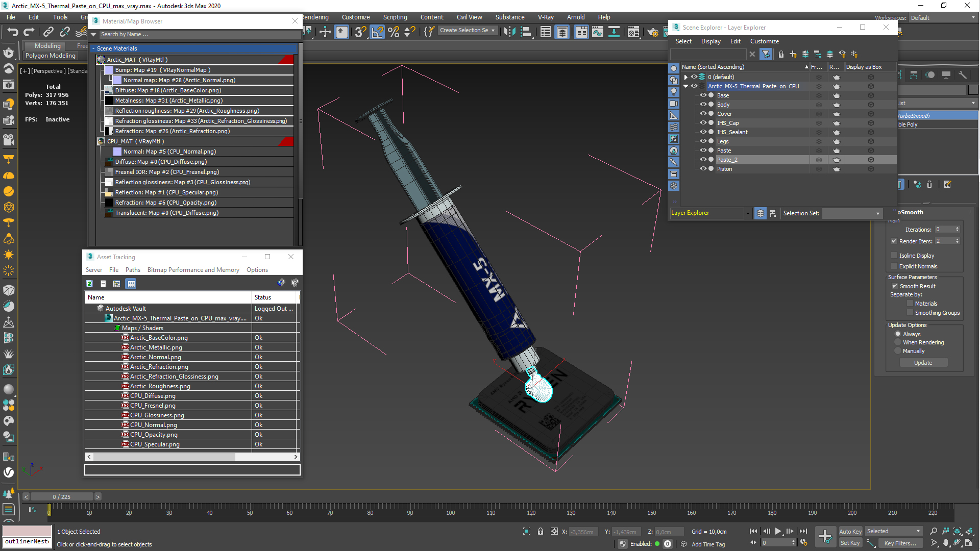Click the time slider 0 / 225 handle

[62, 497]
